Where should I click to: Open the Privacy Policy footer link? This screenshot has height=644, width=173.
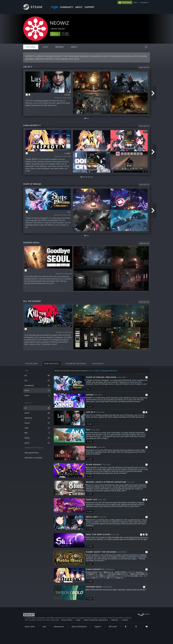(67, 620)
